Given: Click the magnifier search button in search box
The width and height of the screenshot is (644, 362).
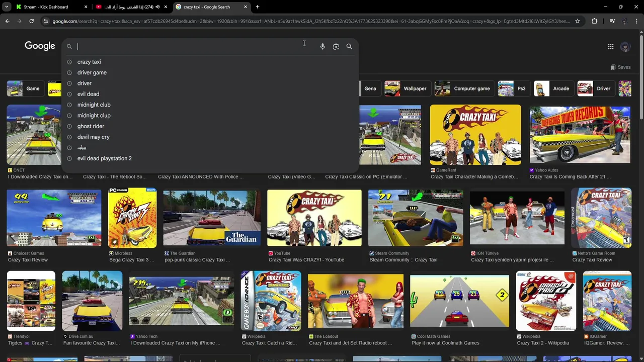Looking at the screenshot, I should [349, 46].
